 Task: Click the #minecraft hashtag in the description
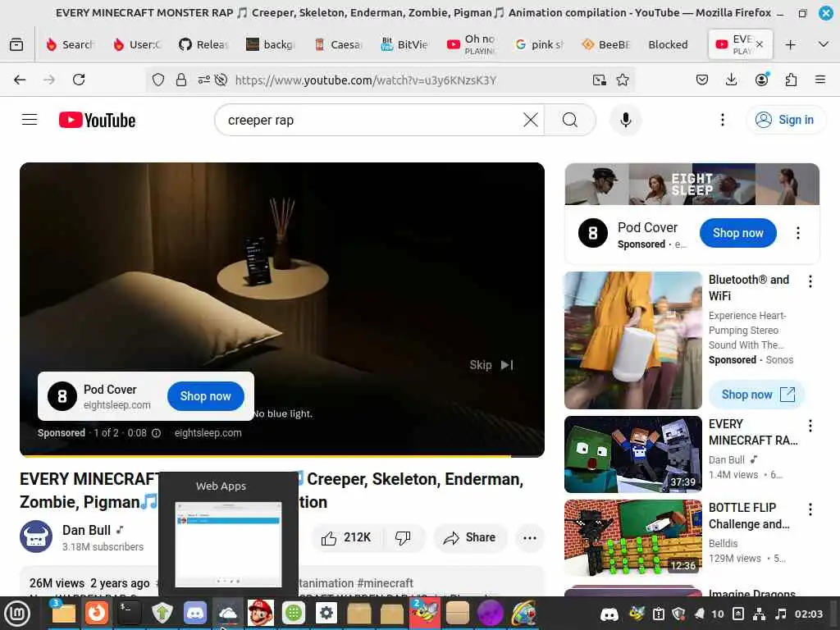click(386, 583)
